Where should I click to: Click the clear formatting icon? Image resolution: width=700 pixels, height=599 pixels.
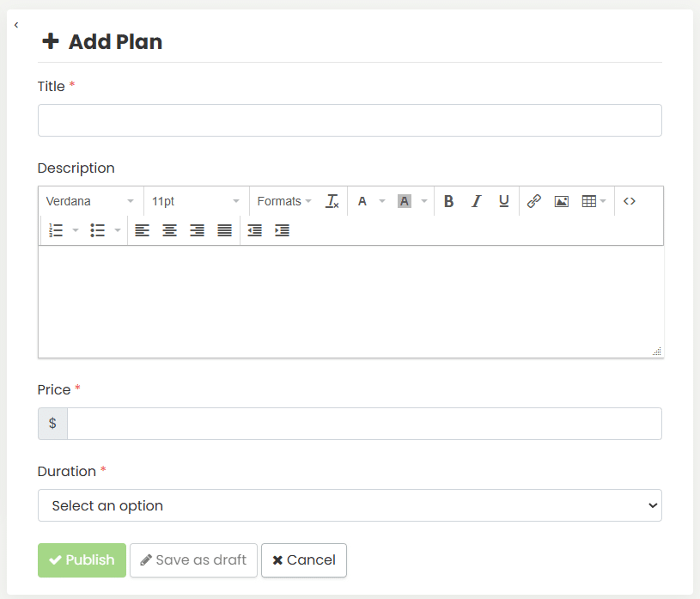coord(332,201)
